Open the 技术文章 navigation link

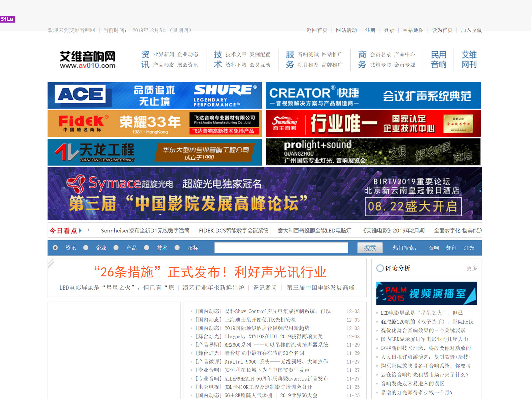[x=236, y=54]
